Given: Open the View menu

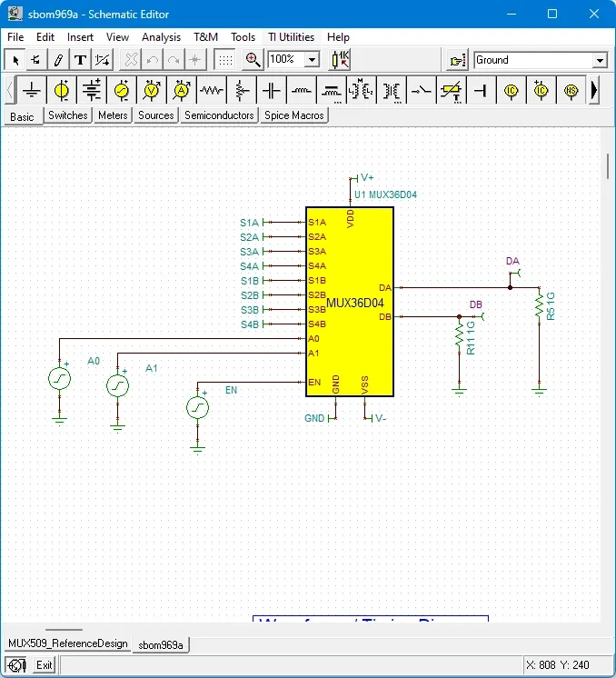Looking at the screenshot, I should (x=117, y=37).
